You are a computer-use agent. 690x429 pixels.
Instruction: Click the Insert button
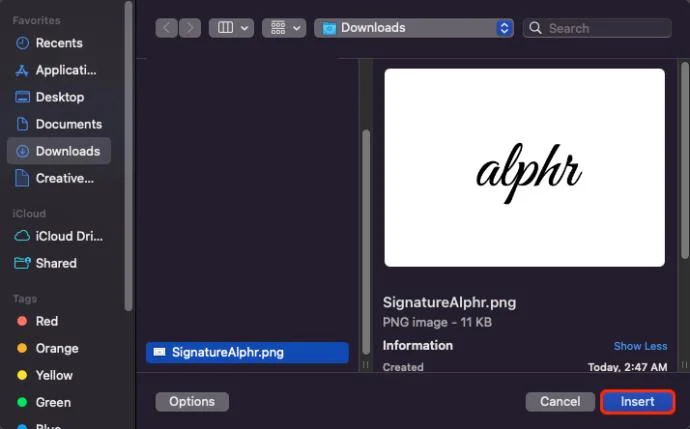click(x=637, y=402)
